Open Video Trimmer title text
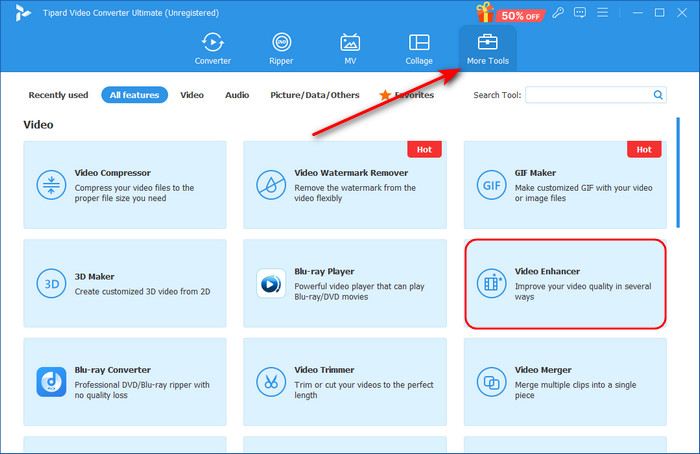This screenshot has height=454, width=700. [324, 370]
